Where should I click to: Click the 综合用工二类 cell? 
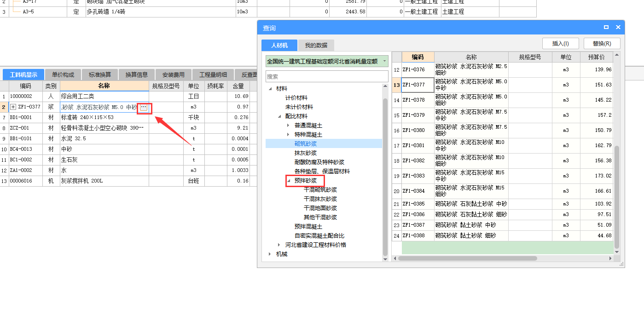click(104, 97)
